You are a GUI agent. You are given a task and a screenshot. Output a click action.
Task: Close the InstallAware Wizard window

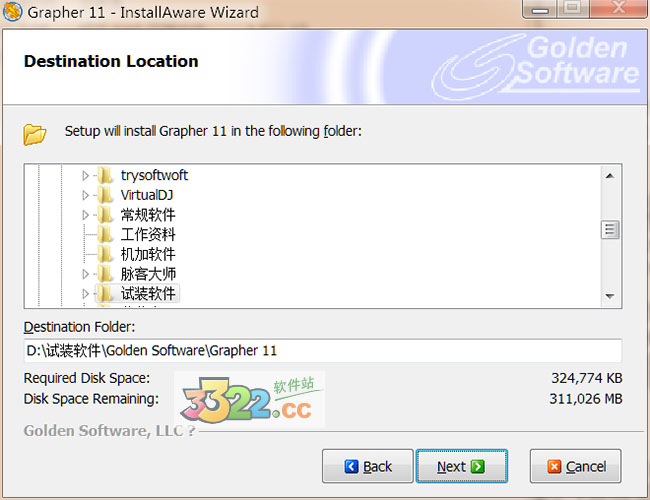click(x=619, y=9)
